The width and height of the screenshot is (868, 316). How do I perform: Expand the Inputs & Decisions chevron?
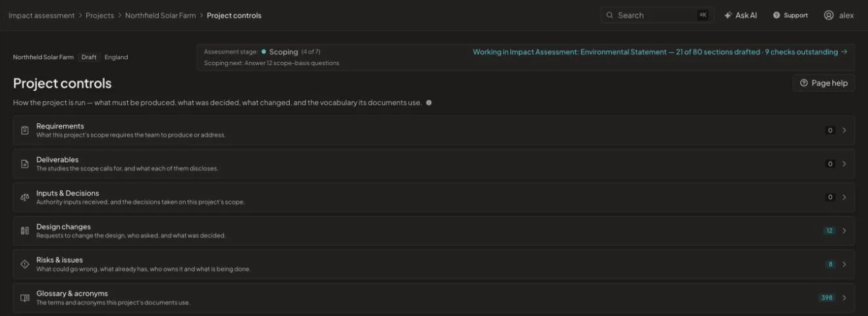[844, 197]
